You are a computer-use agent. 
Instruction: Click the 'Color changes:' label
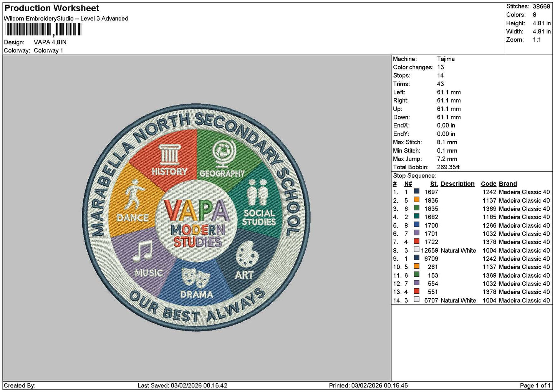[413, 67]
